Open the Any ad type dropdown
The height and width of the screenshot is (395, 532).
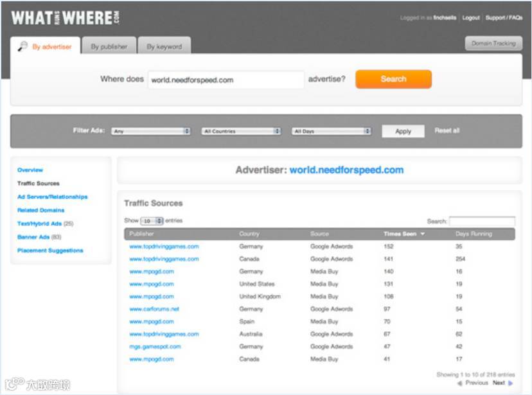tap(151, 131)
